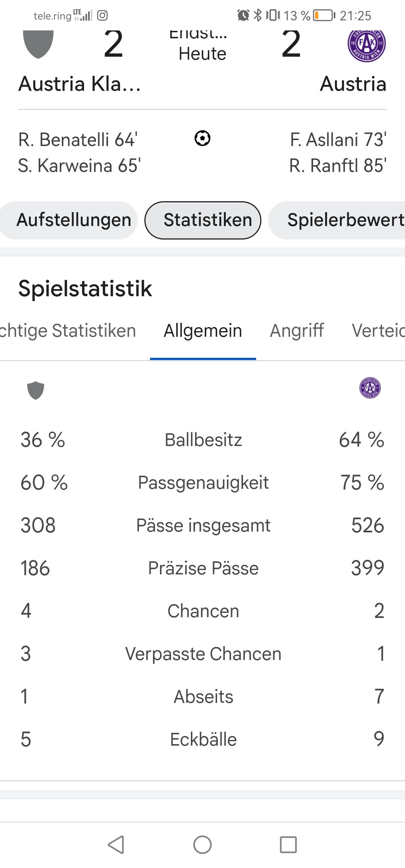Image resolution: width=405 pixels, height=868 pixels.
Task: Open the Instagram notification icon in the status bar
Action: [102, 15]
